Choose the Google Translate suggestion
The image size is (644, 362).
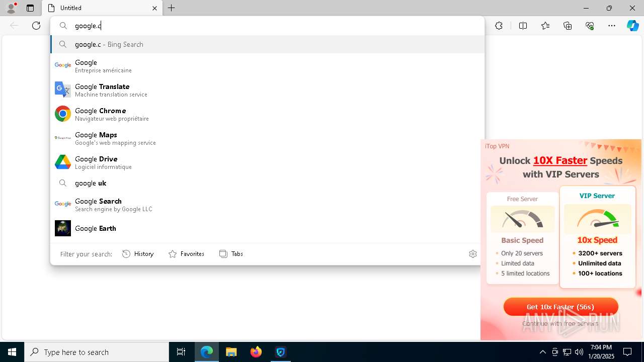[x=267, y=90]
